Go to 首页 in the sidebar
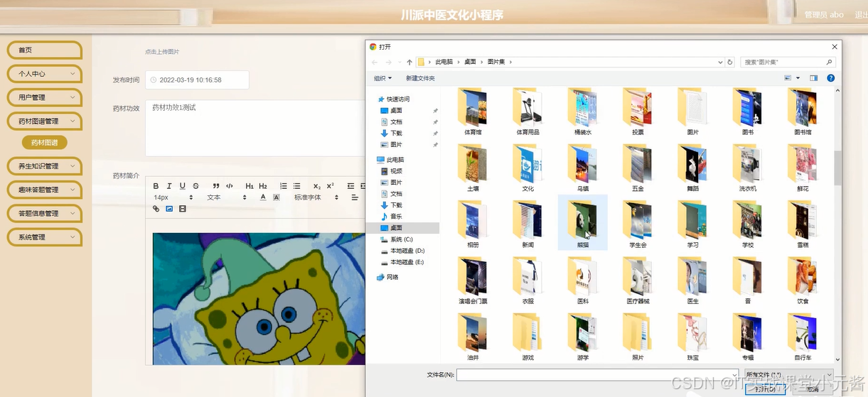Image resolution: width=868 pixels, height=397 pixels. [x=45, y=50]
